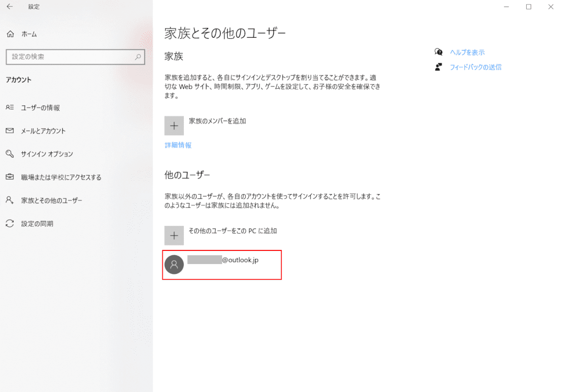Click the 家族とその他のユーザー page heading
The width and height of the screenshot is (562, 392).
(225, 33)
